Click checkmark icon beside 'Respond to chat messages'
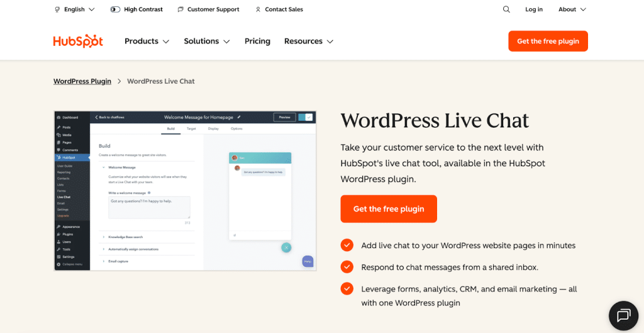This screenshot has height=333, width=644. [347, 267]
